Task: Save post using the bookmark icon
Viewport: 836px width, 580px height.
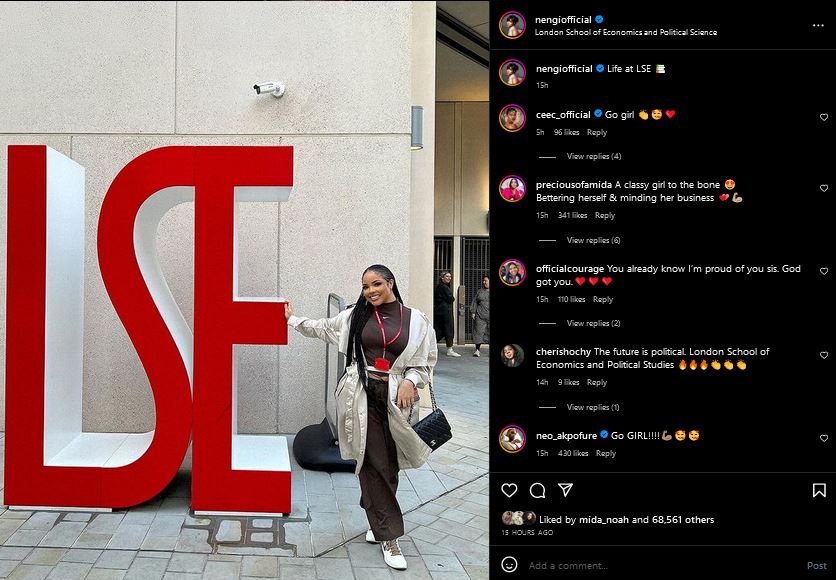Action: [x=819, y=490]
